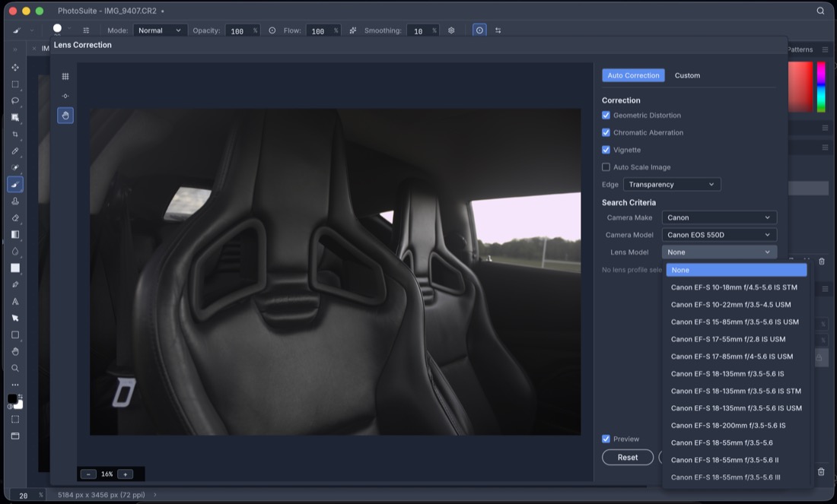This screenshot has height=504, width=837.
Task: Click the black foreground color swatch
Action: [11, 398]
